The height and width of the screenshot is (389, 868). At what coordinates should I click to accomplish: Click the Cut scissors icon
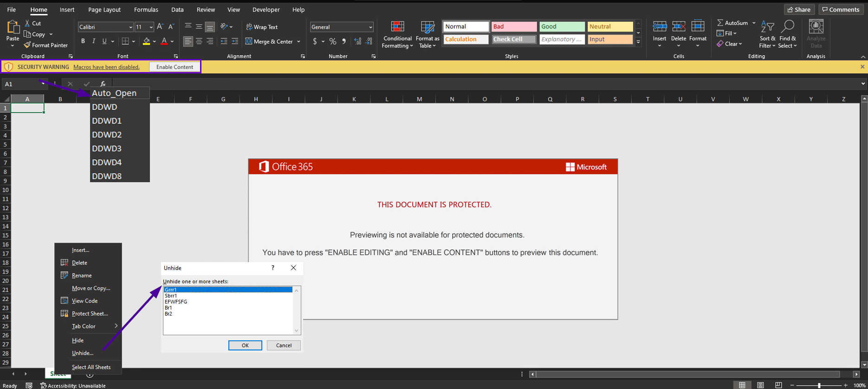coord(27,23)
